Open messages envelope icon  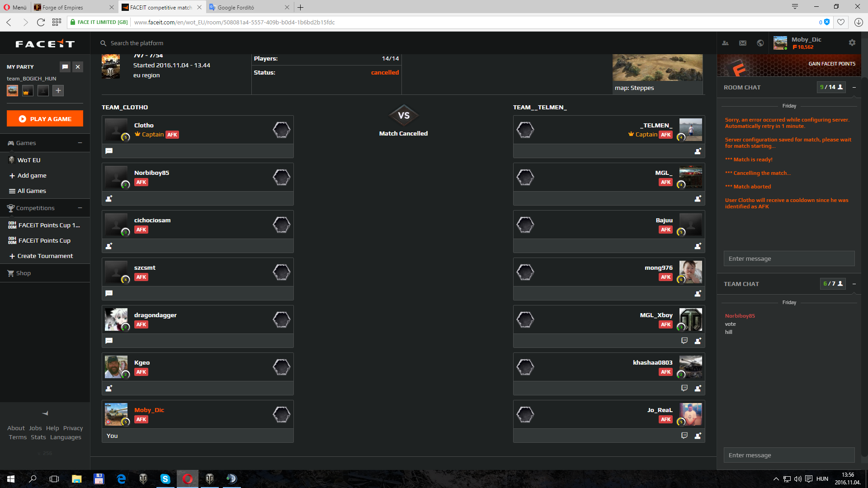coord(743,43)
